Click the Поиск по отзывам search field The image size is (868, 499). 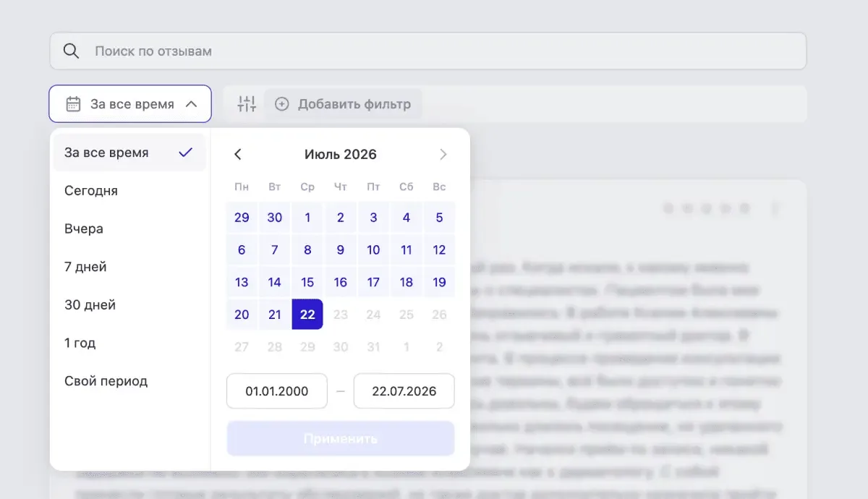pyautogui.click(x=428, y=51)
